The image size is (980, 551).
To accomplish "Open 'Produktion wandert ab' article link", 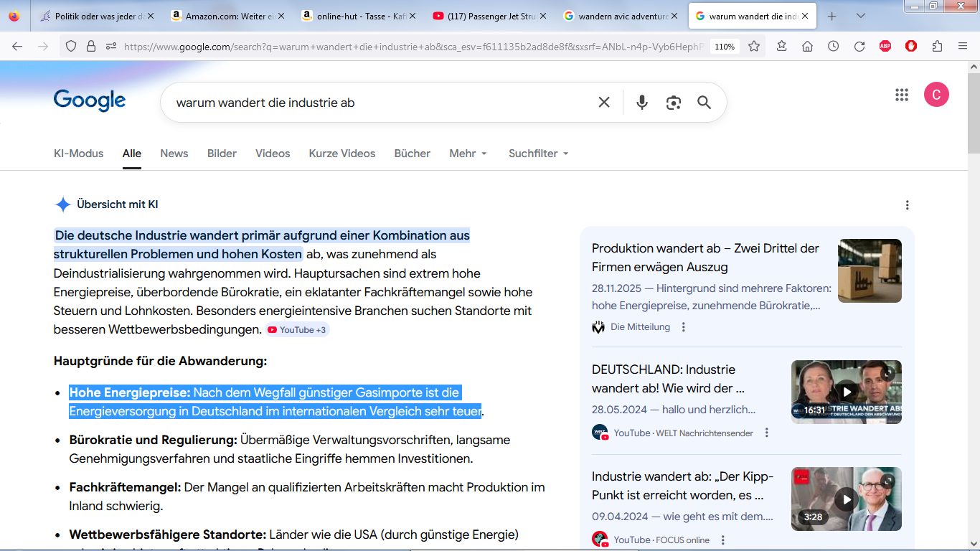I will pos(705,258).
